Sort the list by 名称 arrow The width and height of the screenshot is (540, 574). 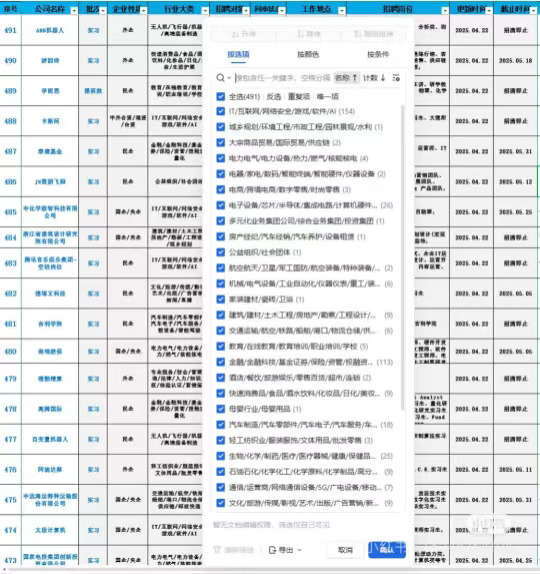(x=355, y=78)
